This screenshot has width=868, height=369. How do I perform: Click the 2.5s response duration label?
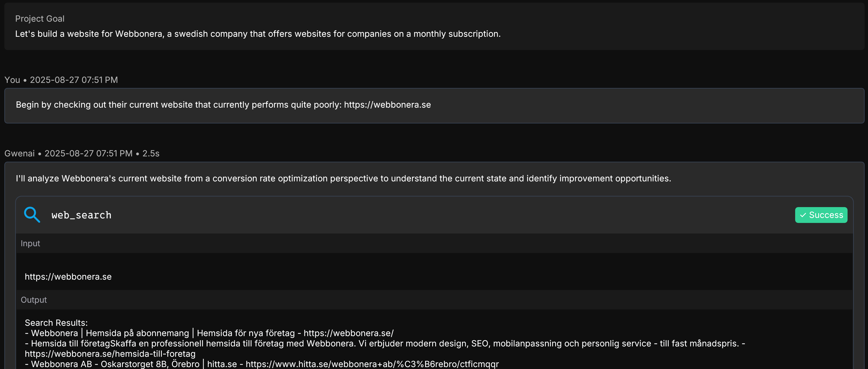(x=151, y=154)
